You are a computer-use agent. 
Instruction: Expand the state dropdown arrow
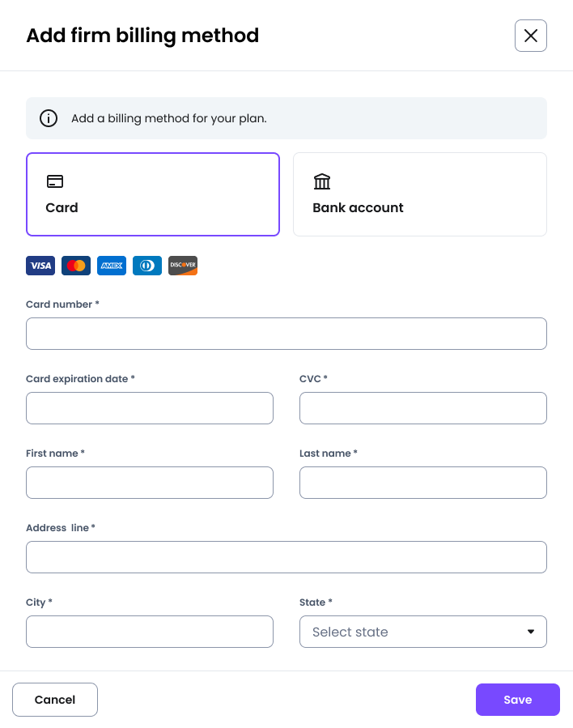point(531,632)
